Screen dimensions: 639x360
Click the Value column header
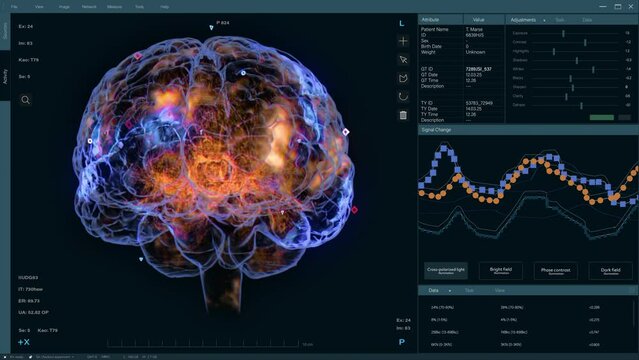click(484, 20)
